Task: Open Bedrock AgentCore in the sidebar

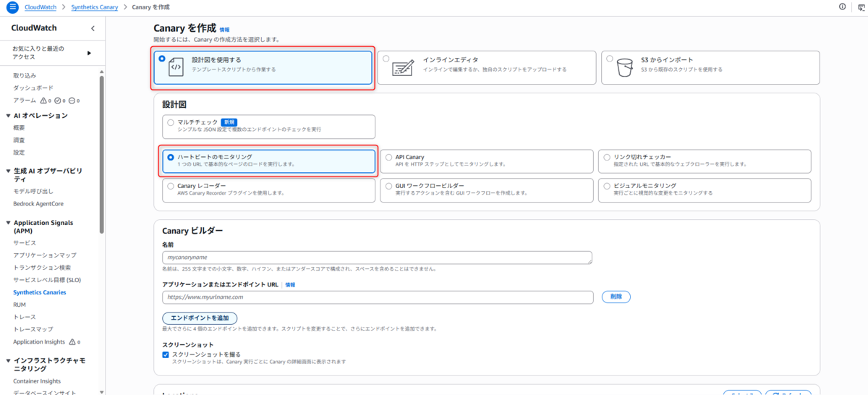Action: 38,204
